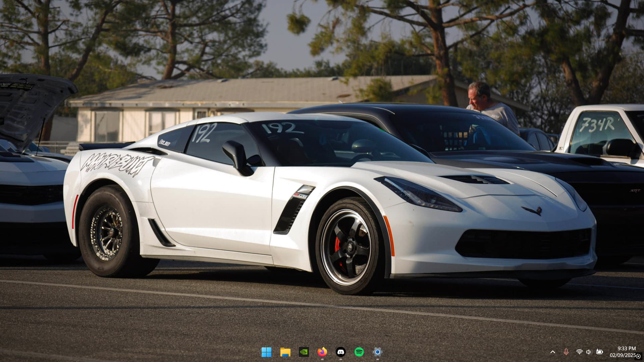Open the Settings gear app in taskbar
The image size is (644, 362).
378,352
